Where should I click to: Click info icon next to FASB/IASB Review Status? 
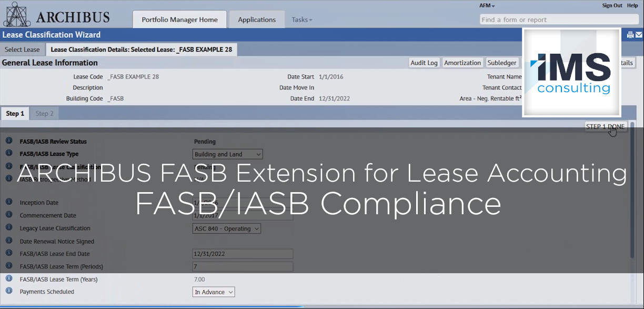pyautogui.click(x=9, y=141)
